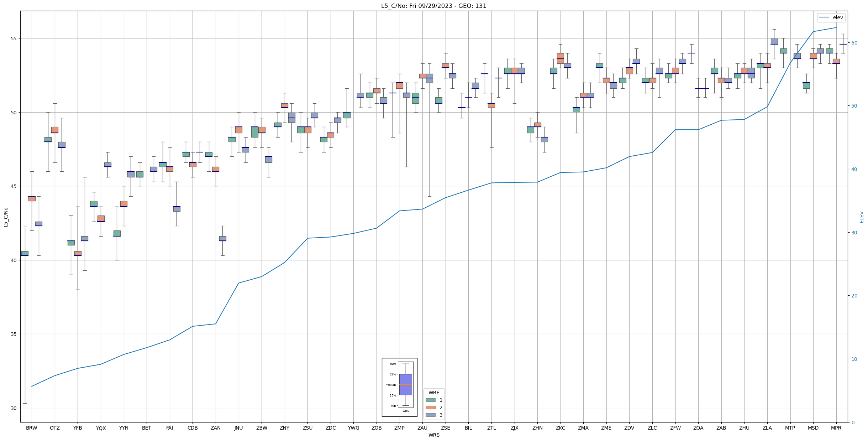Click the x-axis label 'MPR'

(x=836, y=428)
